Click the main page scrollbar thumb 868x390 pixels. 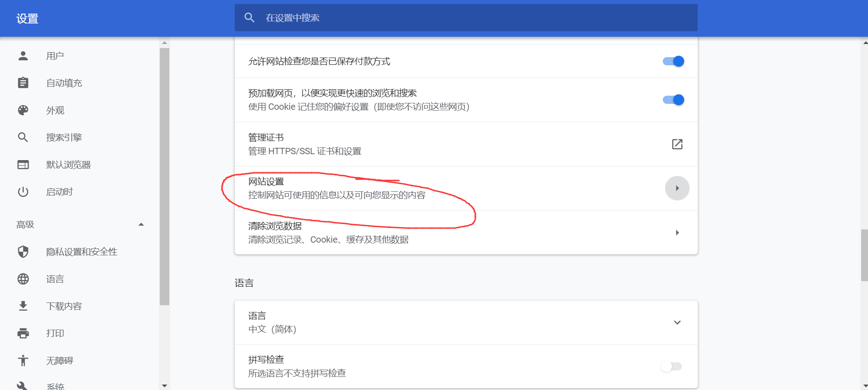point(864,255)
